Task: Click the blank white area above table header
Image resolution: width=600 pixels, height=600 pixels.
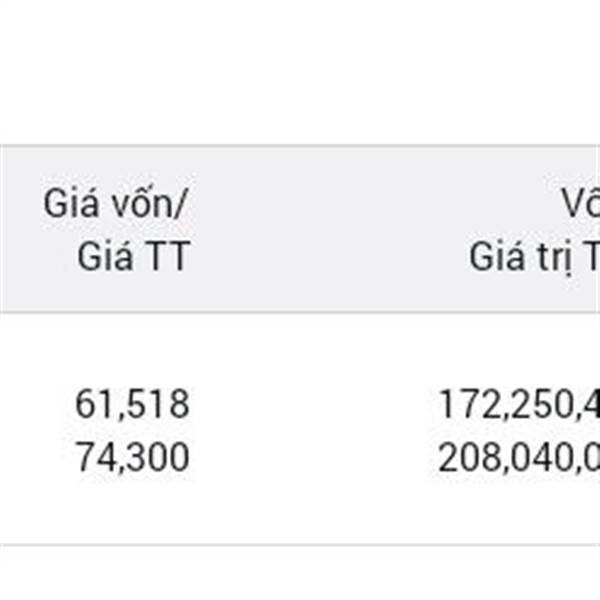Action: 300,72
